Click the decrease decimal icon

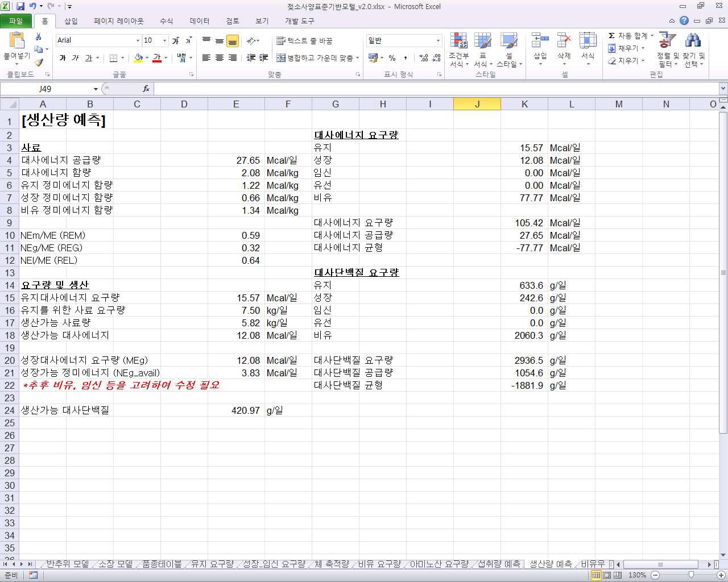click(x=436, y=58)
